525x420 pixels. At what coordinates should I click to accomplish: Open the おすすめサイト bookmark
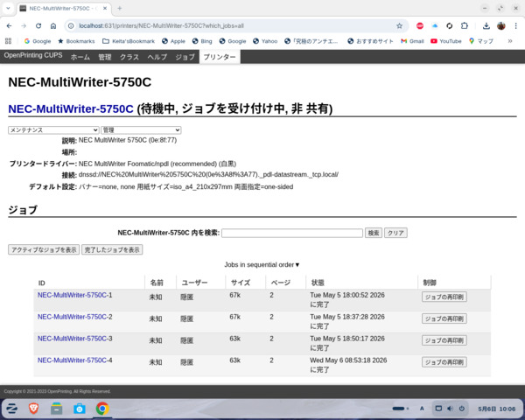(x=370, y=41)
